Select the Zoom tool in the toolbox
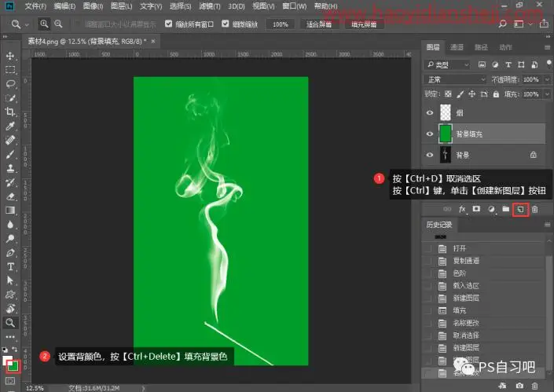This screenshot has height=392, width=554. click(x=10, y=322)
